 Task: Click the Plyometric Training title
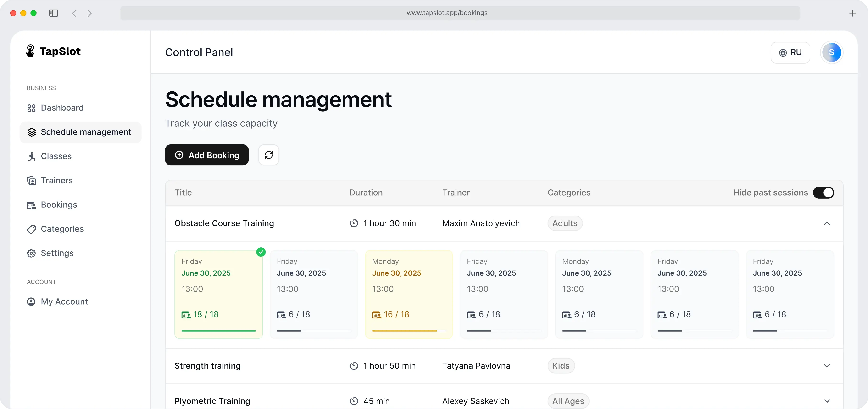point(212,401)
